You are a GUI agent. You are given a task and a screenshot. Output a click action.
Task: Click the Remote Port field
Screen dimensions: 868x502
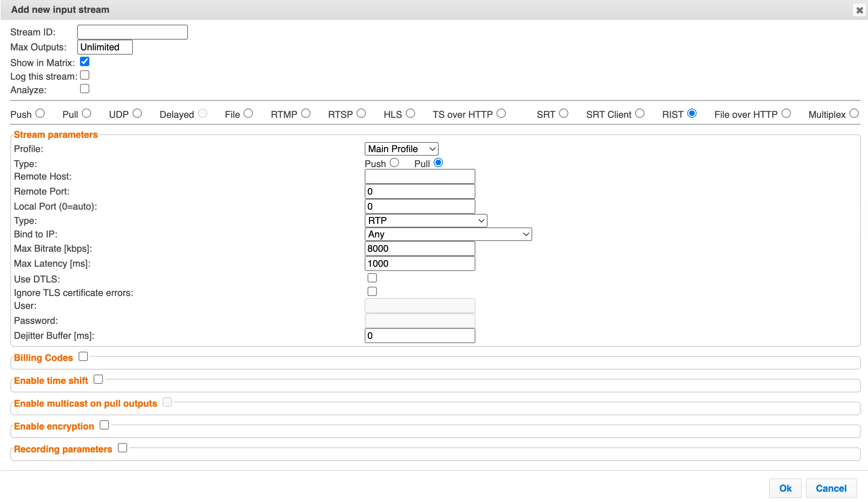click(420, 191)
